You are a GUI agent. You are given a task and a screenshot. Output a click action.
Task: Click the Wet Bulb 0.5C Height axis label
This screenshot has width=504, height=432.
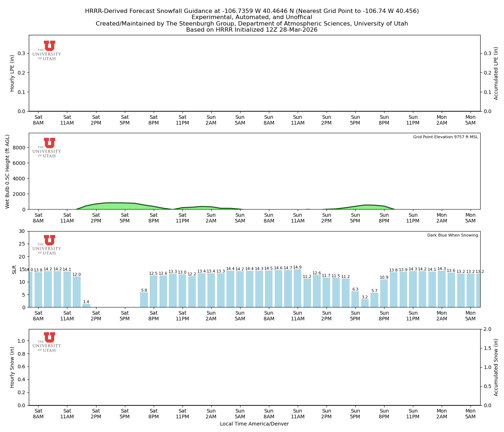pyautogui.click(x=8, y=171)
